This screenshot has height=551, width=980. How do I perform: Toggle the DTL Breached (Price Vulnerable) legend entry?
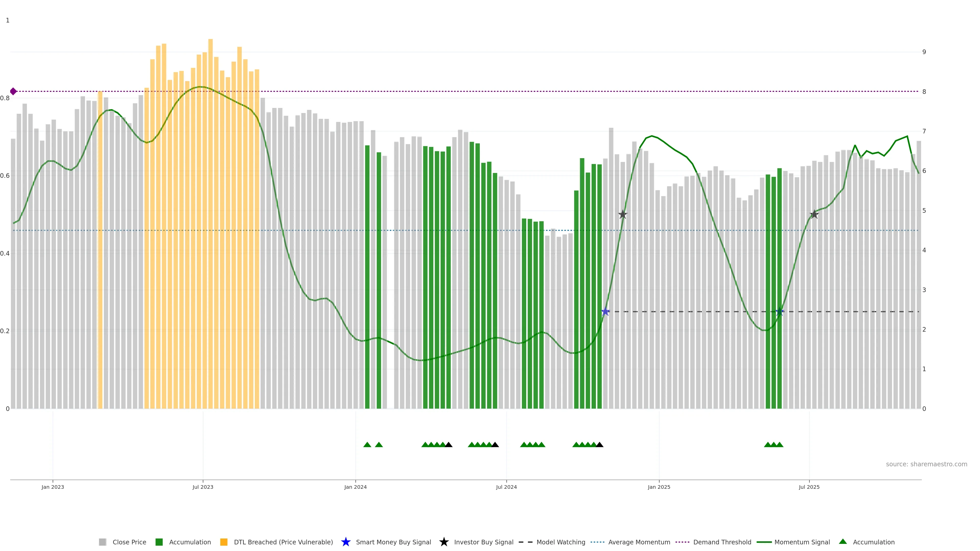[x=283, y=542]
